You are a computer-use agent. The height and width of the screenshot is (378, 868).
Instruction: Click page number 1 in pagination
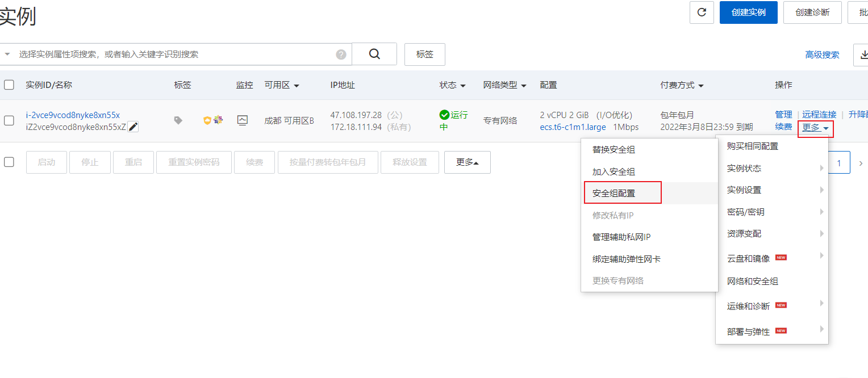coord(838,163)
